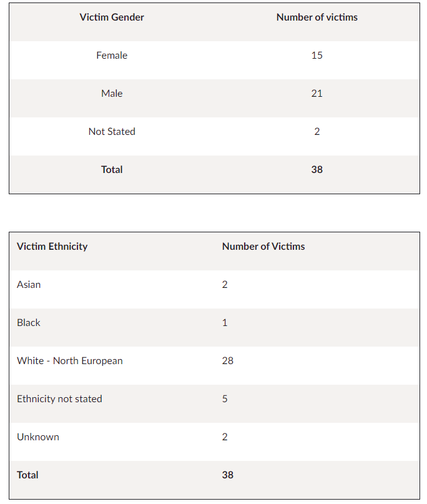Viewport: 427px width, 504px height.
Task: Select the Ethnicity not stated cell
Action: pyautogui.click(x=59, y=399)
